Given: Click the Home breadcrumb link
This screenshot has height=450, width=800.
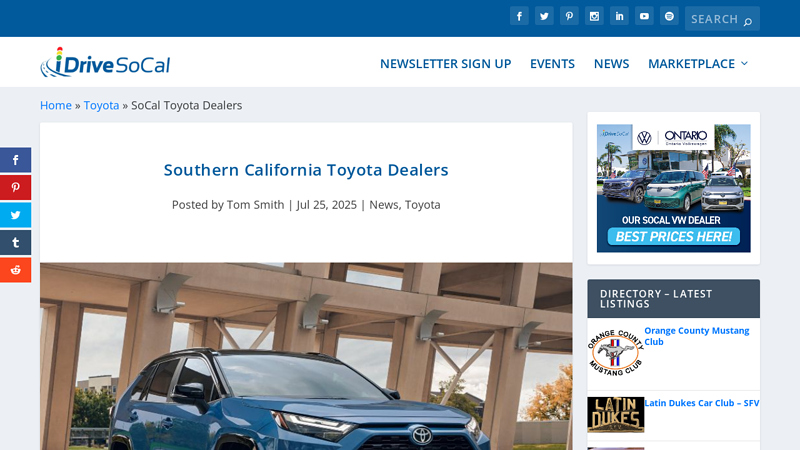Looking at the screenshot, I should pos(56,105).
